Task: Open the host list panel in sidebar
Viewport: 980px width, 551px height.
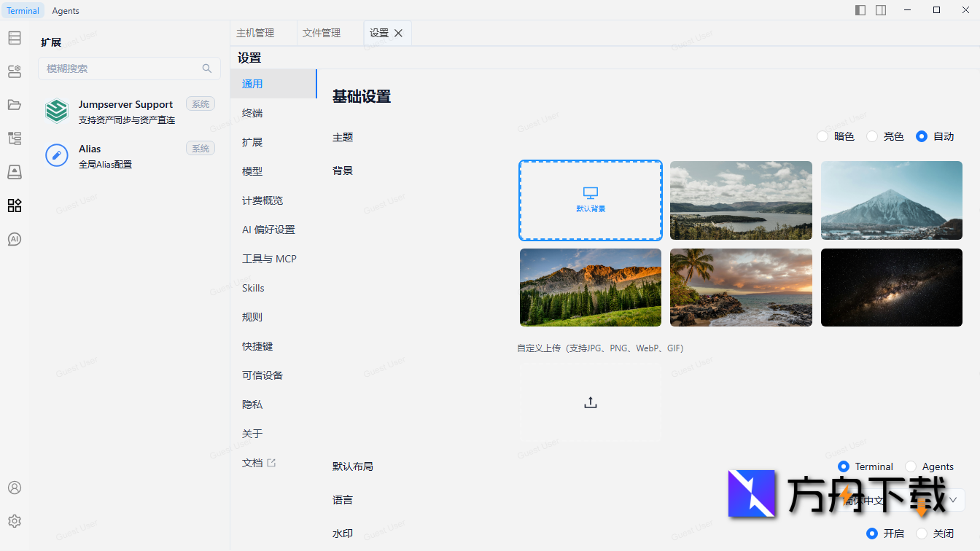Action: [x=14, y=38]
